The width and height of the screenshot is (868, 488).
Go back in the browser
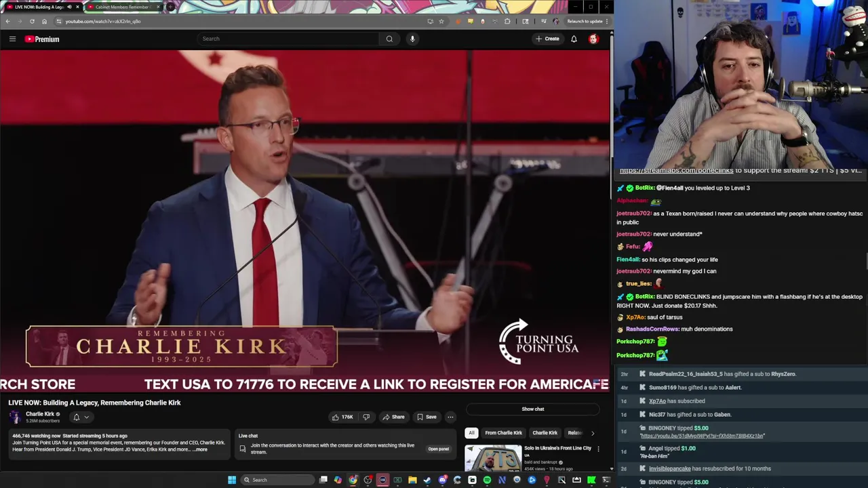(7, 21)
